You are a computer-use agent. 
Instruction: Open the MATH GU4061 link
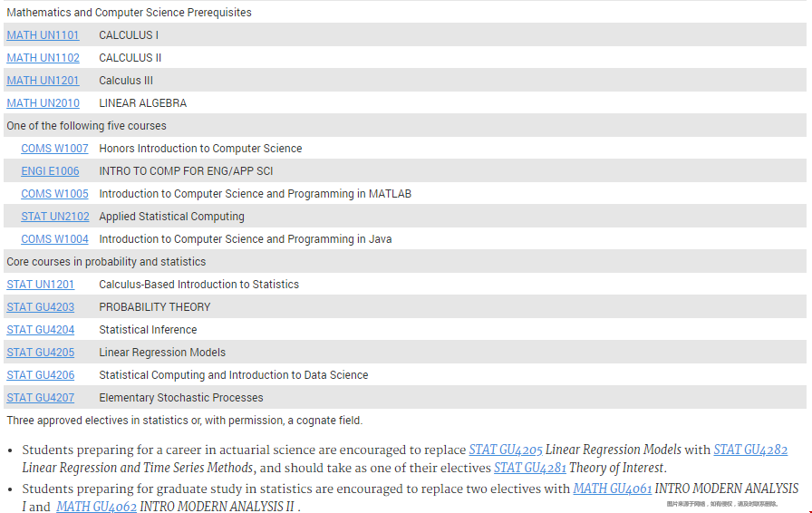pyautogui.click(x=612, y=489)
